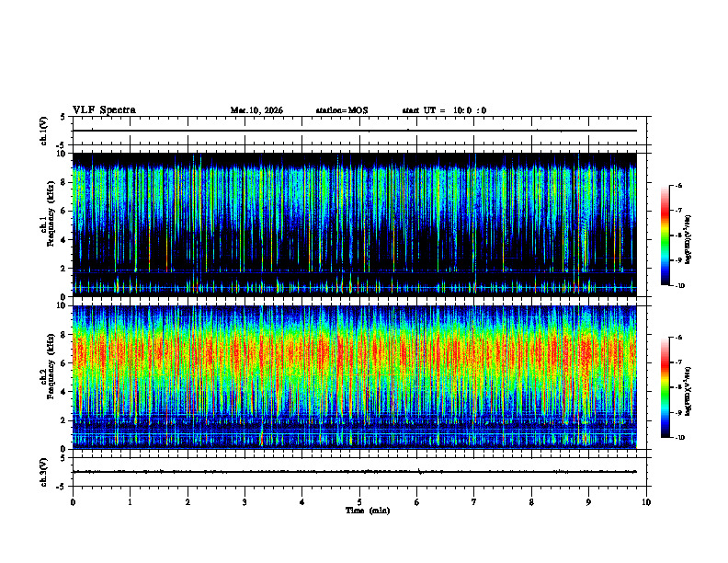Click the ch.1 spectrogram panel
The height and width of the screenshot is (563, 728).
click(355, 224)
